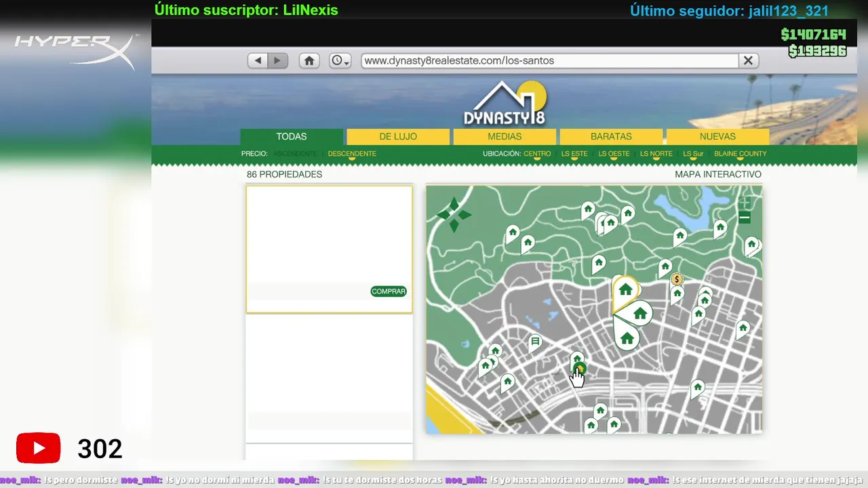Select the house marker just above the cursor marker
The height and width of the screenshot is (488, 868).
pyautogui.click(x=577, y=359)
